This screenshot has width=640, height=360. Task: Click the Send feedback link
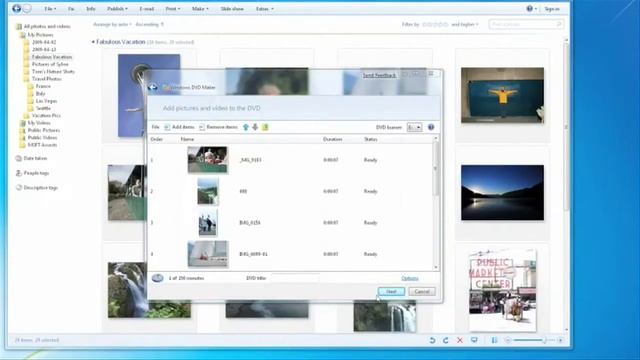click(379, 75)
